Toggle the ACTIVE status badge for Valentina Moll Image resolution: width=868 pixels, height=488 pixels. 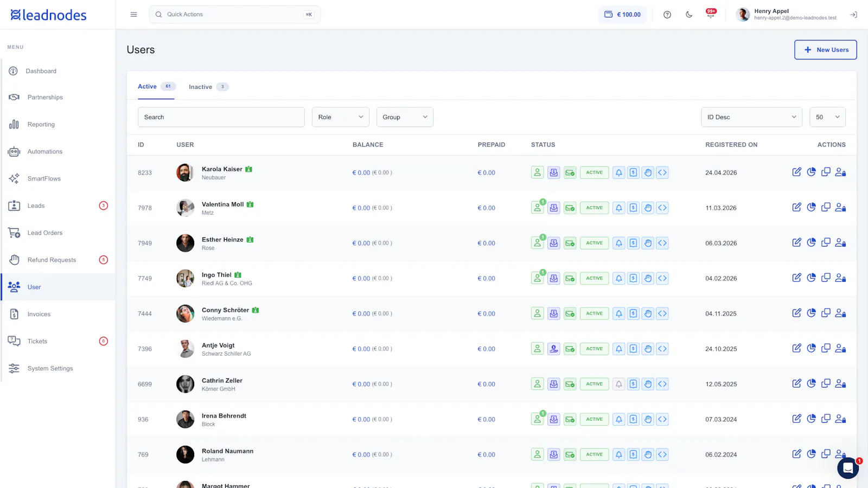click(594, 208)
